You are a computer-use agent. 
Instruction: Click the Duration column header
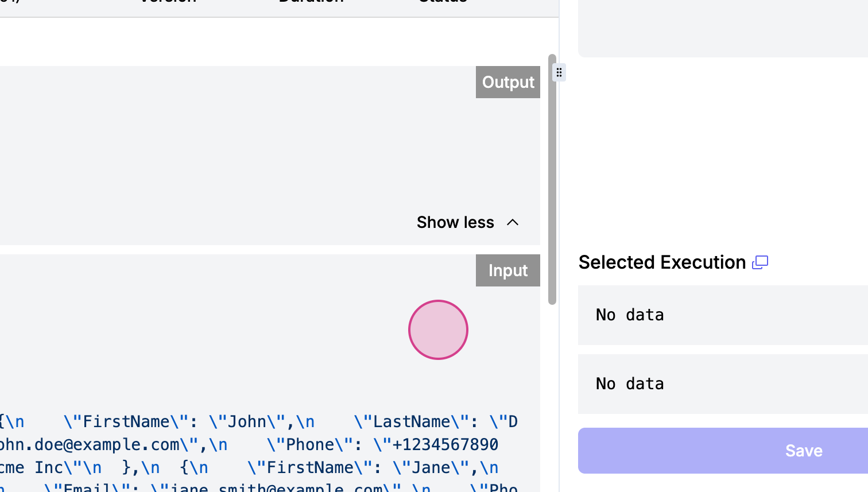point(311,2)
